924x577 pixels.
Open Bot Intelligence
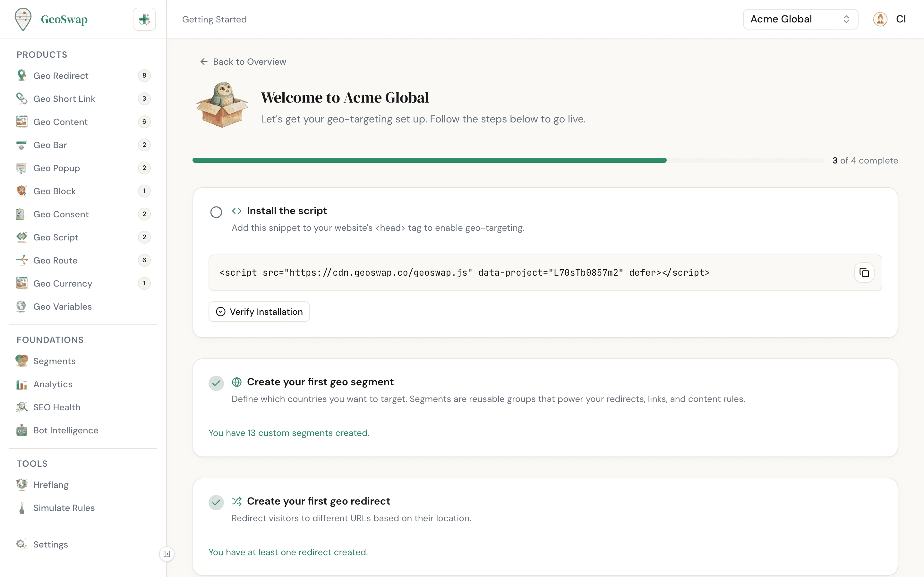coord(66,430)
